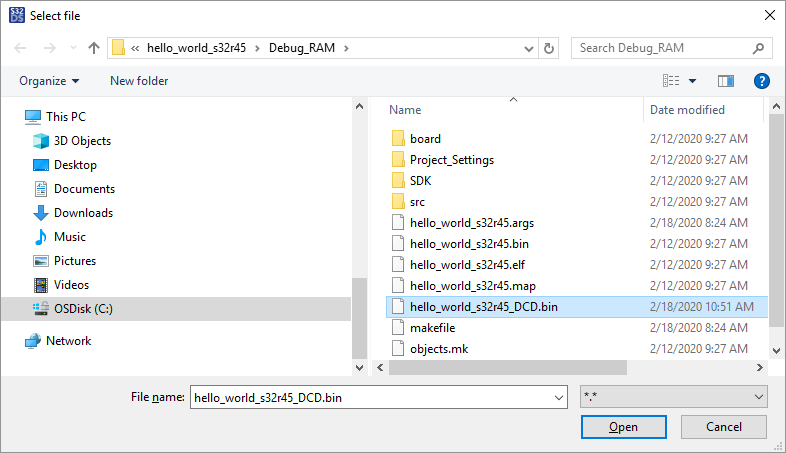786x453 pixels.
Task: Select hello_world_s32r45_DCD.bin file
Action: click(576, 307)
